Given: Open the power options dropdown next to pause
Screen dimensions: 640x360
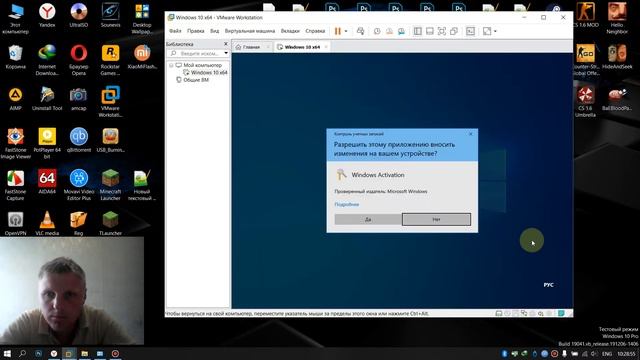Looking at the screenshot, I should pyautogui.click(x=346, y=31).
